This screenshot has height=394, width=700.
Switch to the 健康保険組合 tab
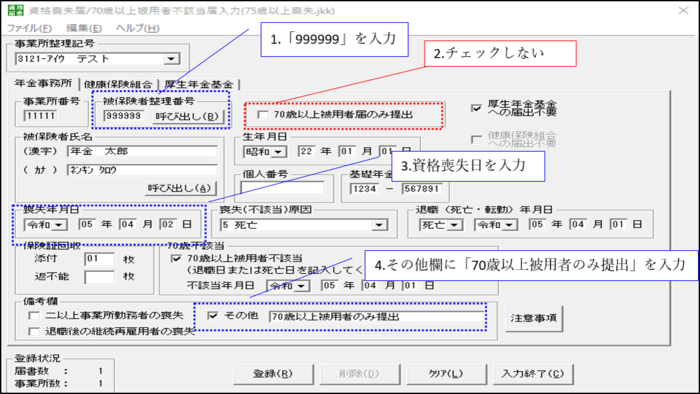point(118,84)
